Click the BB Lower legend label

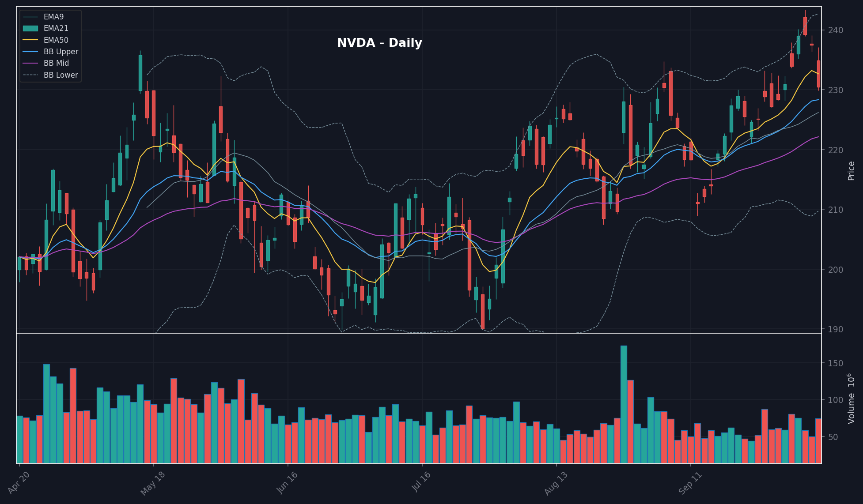(61, 75)
